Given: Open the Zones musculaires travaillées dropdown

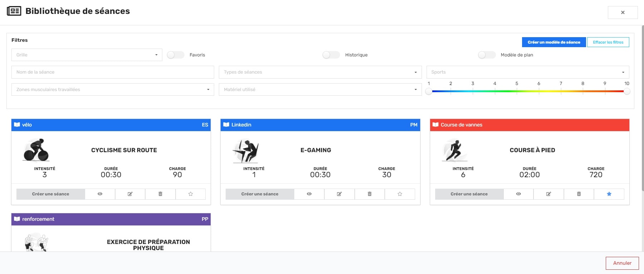Looking at the screenshot, I should [x=113, y=89].
